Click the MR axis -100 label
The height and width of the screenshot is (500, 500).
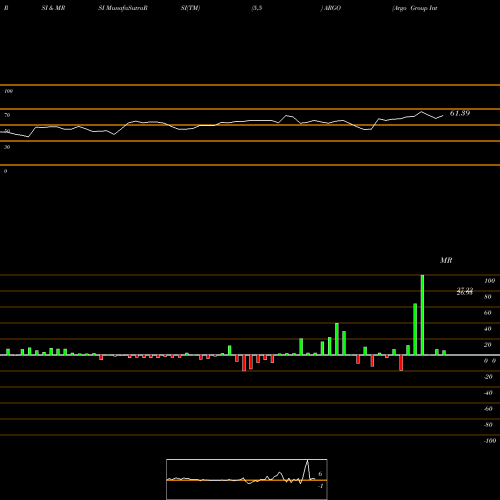[490, 441]
